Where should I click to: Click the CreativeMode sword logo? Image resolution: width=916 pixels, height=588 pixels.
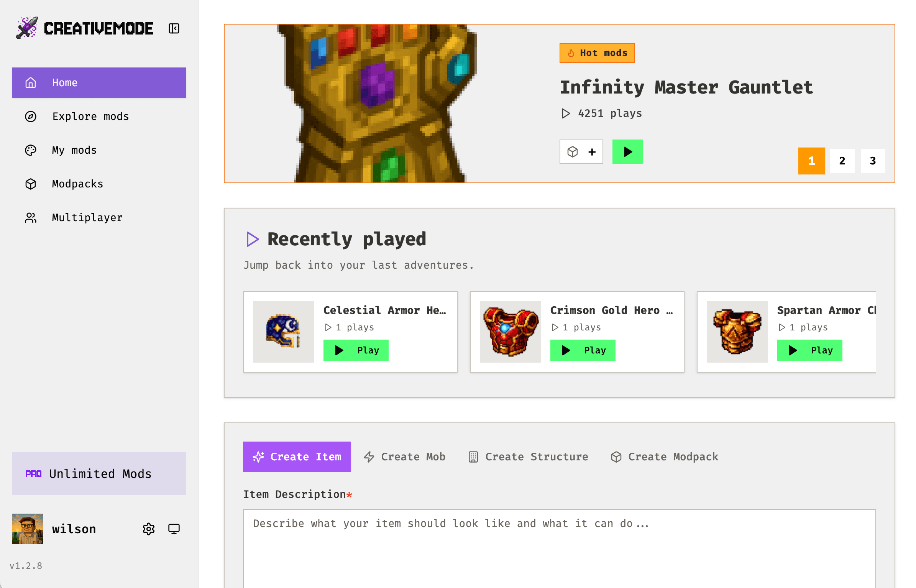coord(27,28)
